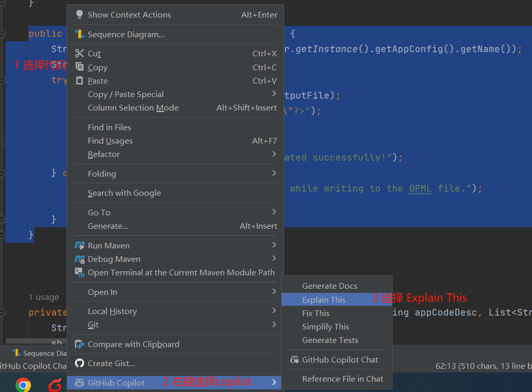532x392 pixels.
Task: Click the GitHub icon beside Create Gist
Action: pos(79,363)
